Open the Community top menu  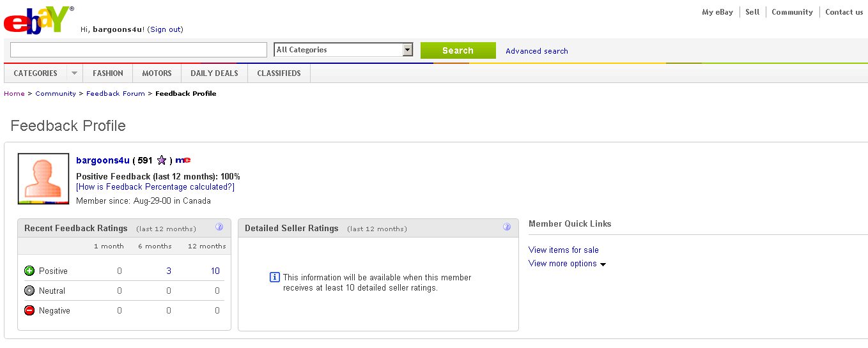[792, 12]
